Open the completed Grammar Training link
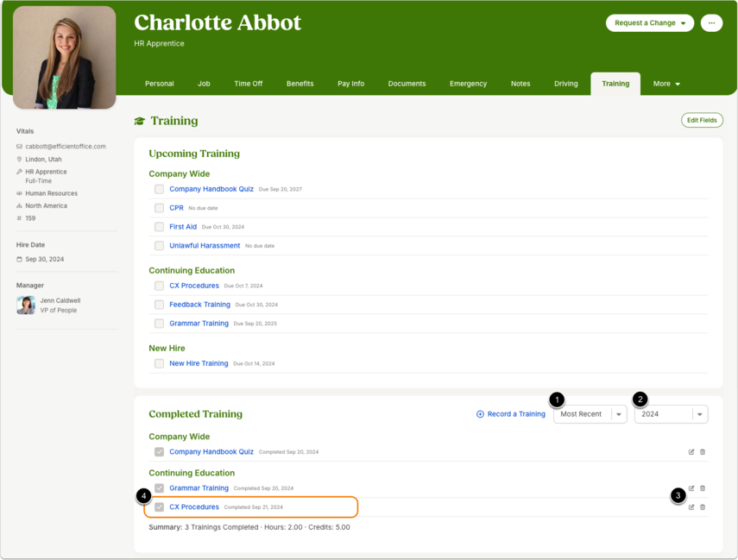This screenshot has width=738, height=560. point(199,488)
